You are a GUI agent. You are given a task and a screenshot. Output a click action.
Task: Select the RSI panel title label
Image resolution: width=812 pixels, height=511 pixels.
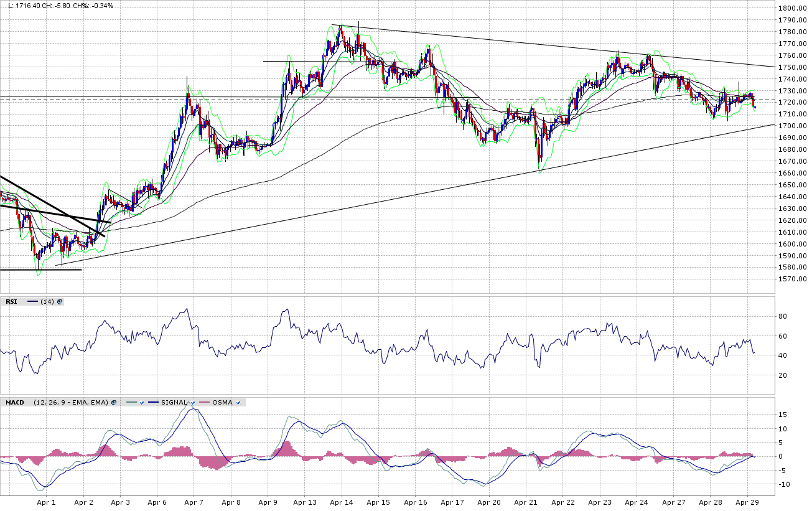point(11,302)
